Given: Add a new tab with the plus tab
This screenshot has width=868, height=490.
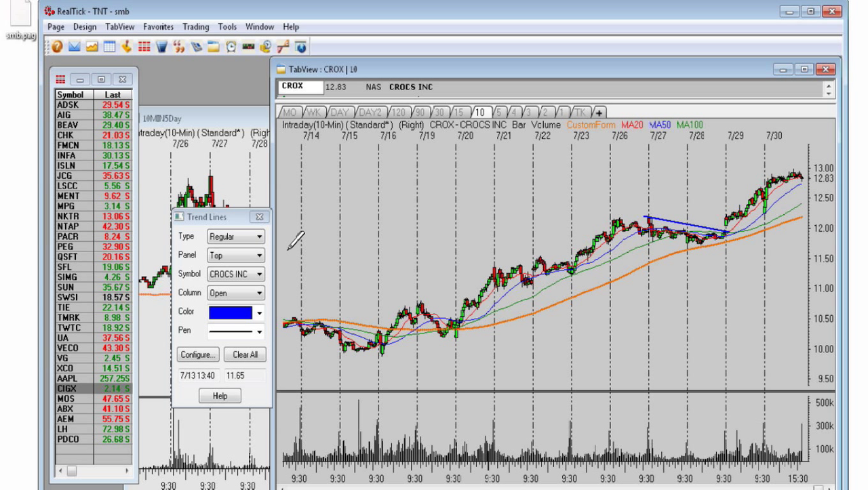Looking at the screenshot, I should tap(599, 113).
